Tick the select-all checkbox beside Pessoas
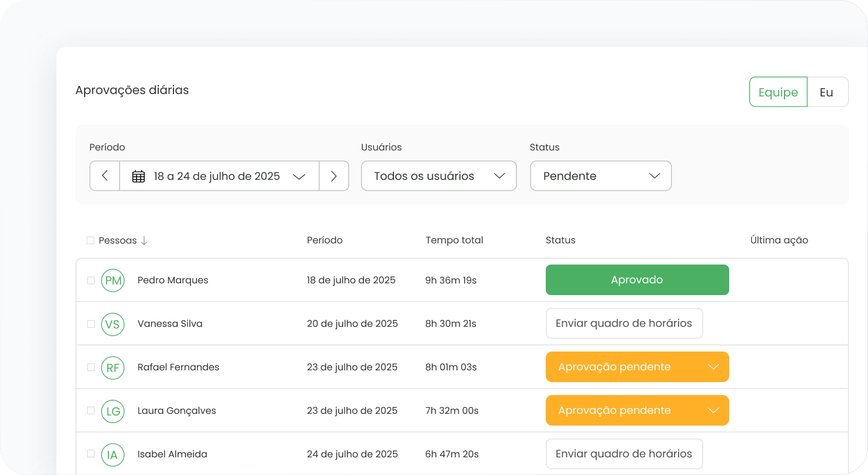 pyautogui.click(x=90, y=240)
